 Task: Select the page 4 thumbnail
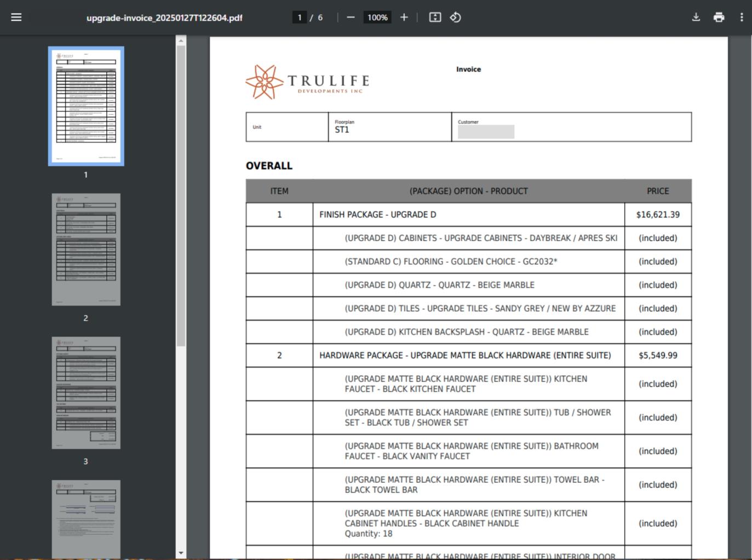[85, 517]
